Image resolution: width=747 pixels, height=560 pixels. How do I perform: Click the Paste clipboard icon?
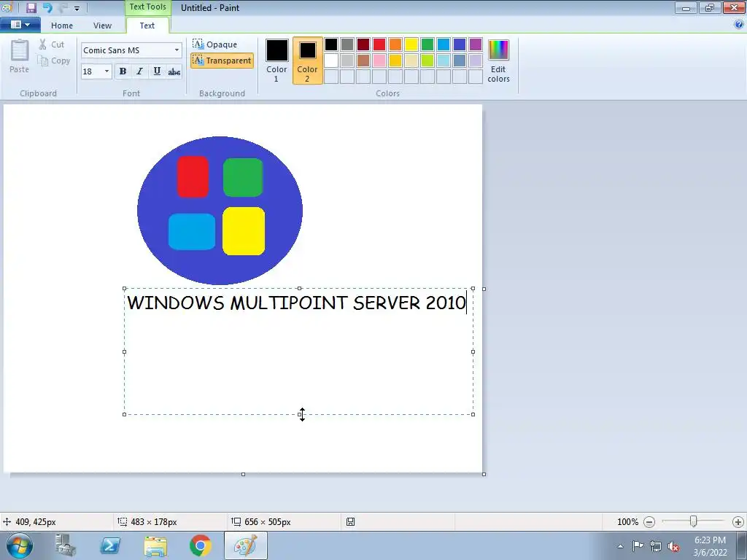pos(20,50)
